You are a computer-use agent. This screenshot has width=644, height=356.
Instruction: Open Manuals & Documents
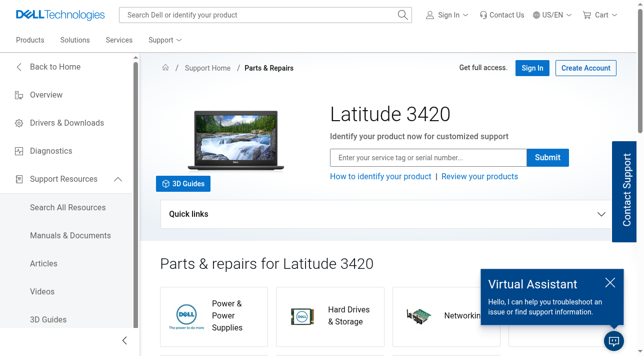[70, 235]
